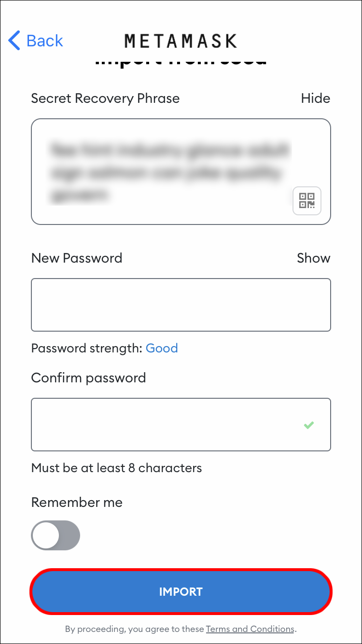Focus the Secret Recovery Phrase text box
Image resolution: width=362 pixels, height=644 pixels.
[x=164, y=171]
